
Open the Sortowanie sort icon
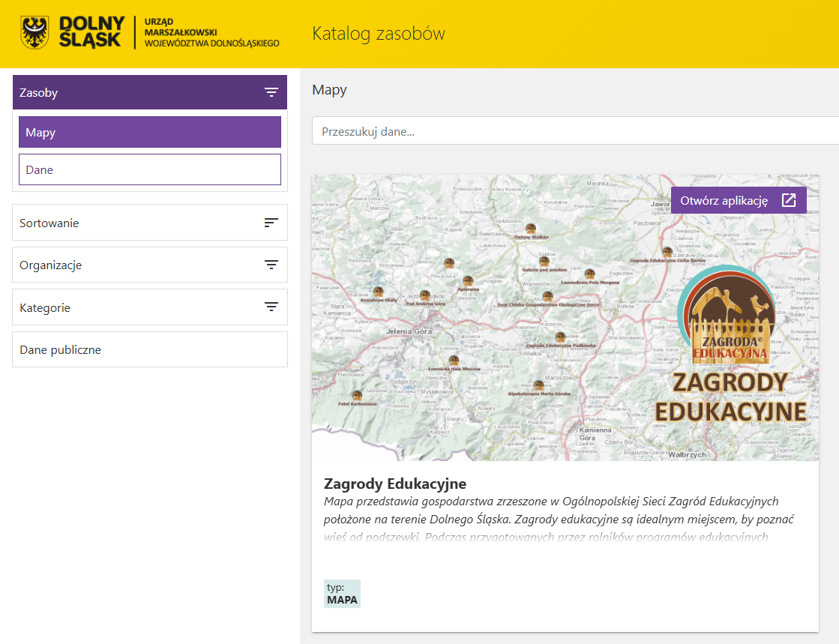[x=271, y=223]
